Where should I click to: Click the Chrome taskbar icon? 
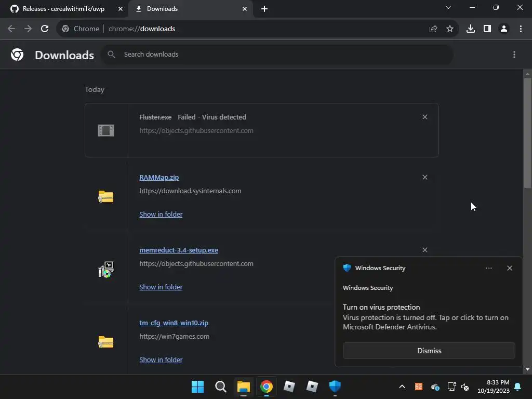(x=267, y=387)
